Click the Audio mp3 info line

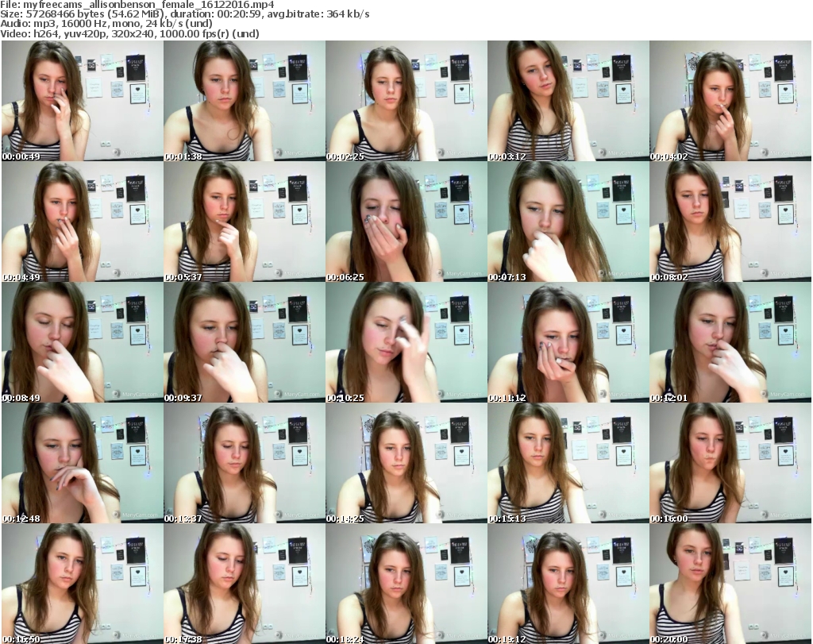106,24
